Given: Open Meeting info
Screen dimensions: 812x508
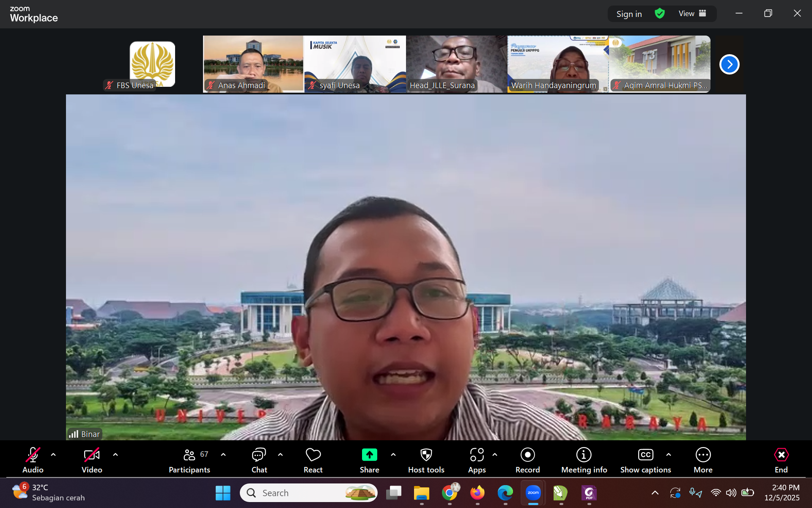Looking at the screenshot, I should click(584, 459).
